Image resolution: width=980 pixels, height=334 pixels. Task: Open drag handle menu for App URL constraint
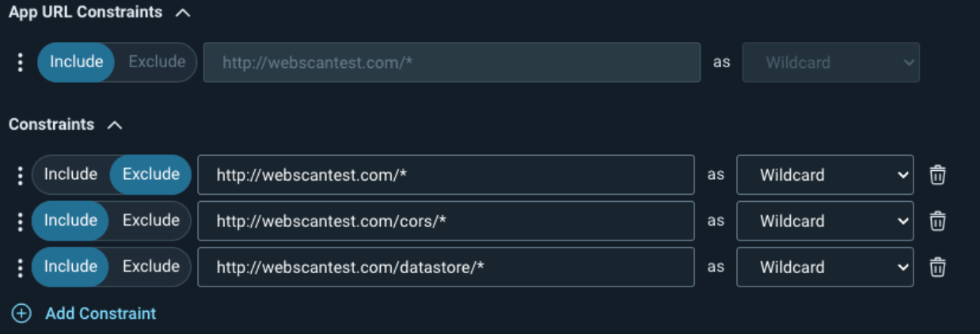point(21,63)
